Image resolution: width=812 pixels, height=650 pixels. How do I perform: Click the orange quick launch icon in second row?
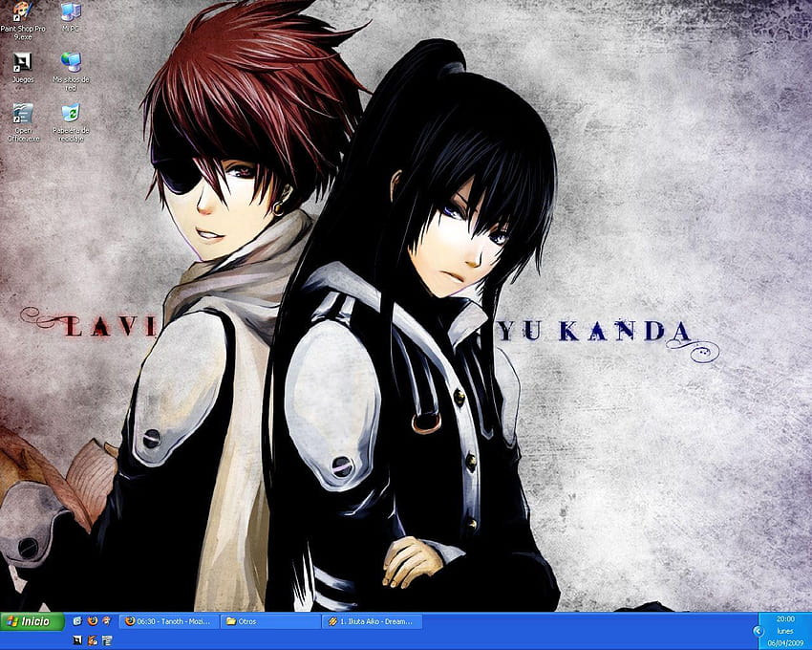click(x=92, y=640)
